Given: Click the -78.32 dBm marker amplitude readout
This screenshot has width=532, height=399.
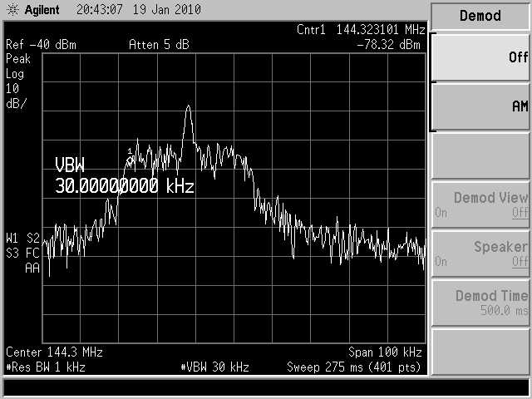Looking at the screenshot, I should pyautogui.click(x=389, y=45).
